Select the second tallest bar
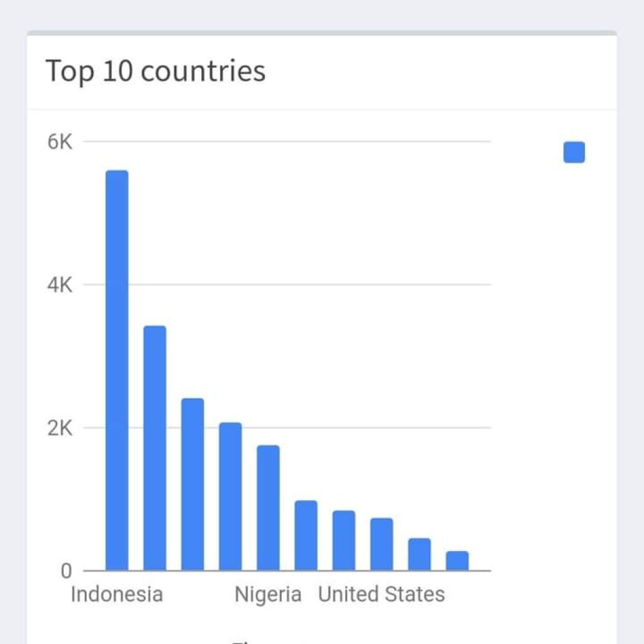This screenshot has height=644, width=644. click(155, 448)
